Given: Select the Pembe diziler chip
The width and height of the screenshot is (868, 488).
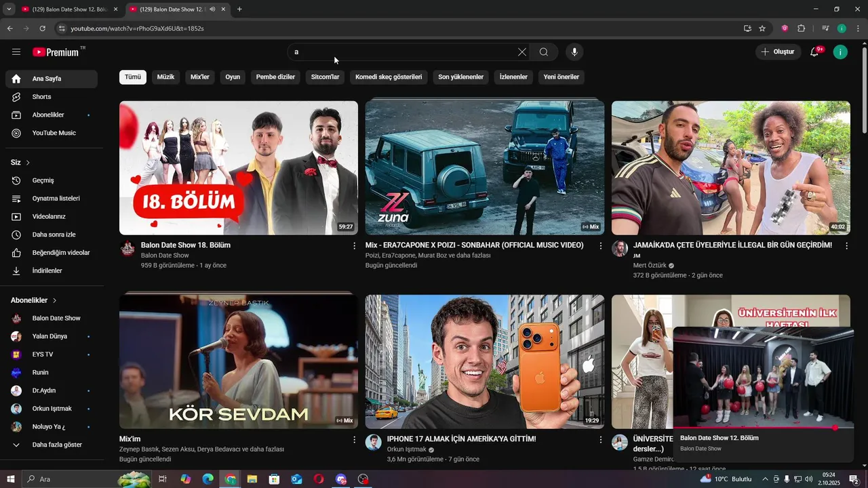Looking at the screenshot, I should pyautogui.click(x=275, y=77).
